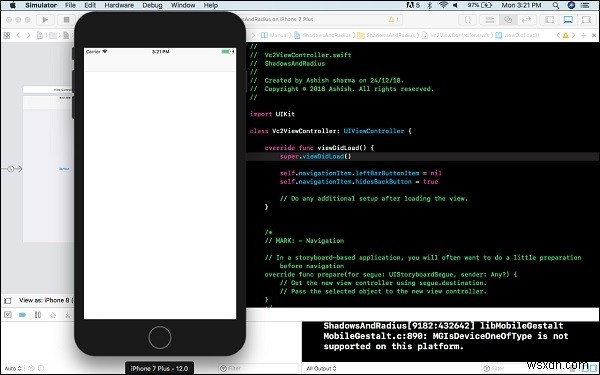Click the Adobe icon in menu bar
Screen dimensions: 600x375
pos(413,5)
